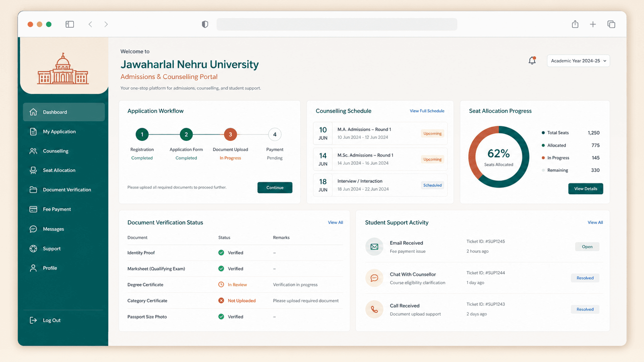Click the '1,250' total seats value
The width and height of the screenshot is (644, 362).
tap(594, 133)
